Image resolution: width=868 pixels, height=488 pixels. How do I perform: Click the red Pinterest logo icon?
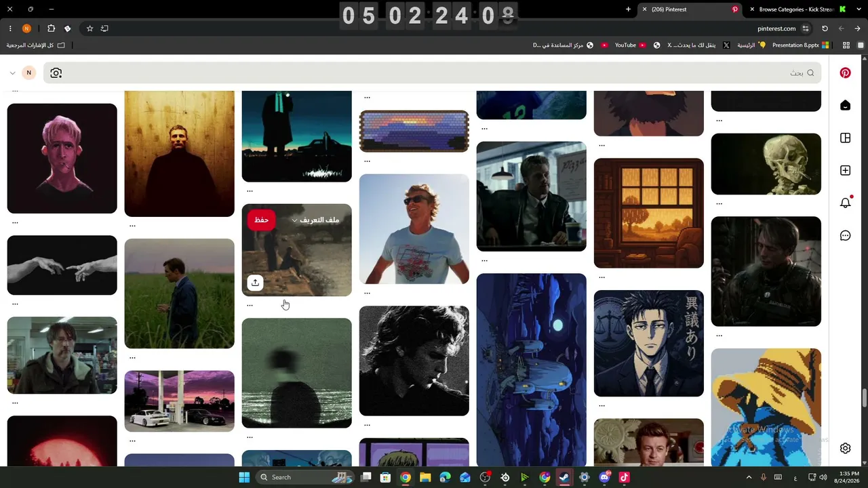point(845,73)
